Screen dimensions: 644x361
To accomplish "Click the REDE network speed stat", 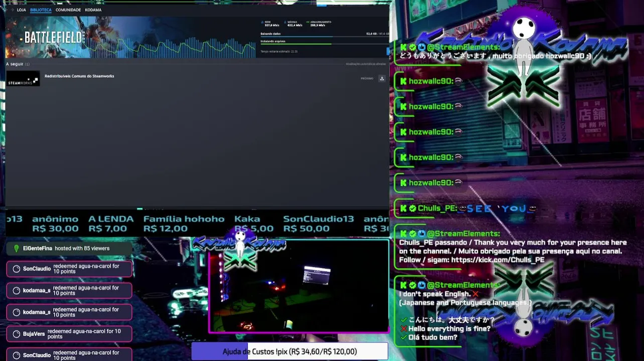I will (x=271, y=24).
